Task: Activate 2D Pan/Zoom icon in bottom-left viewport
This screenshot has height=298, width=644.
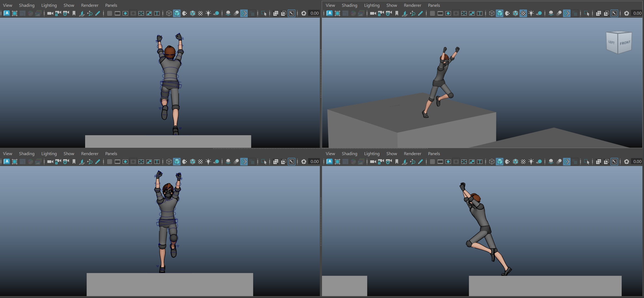Action: [x=90, y=162]
